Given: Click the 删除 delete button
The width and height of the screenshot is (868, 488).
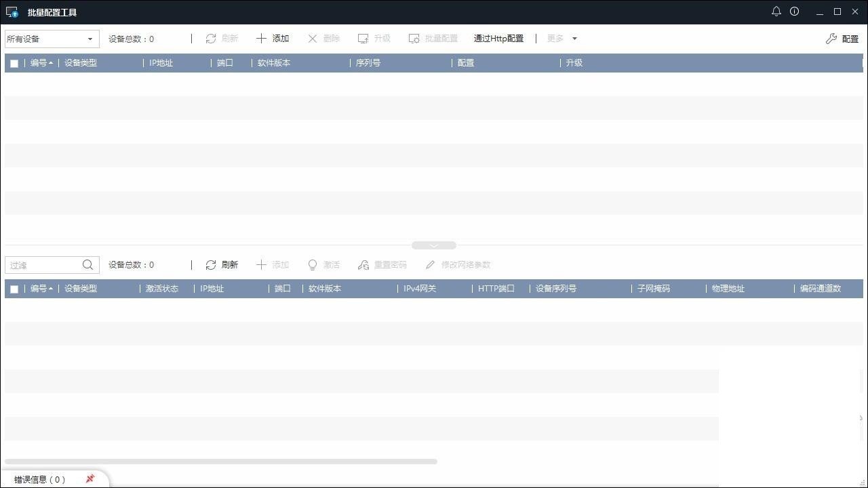Looking at the screenshot, I should pos(323,39).
